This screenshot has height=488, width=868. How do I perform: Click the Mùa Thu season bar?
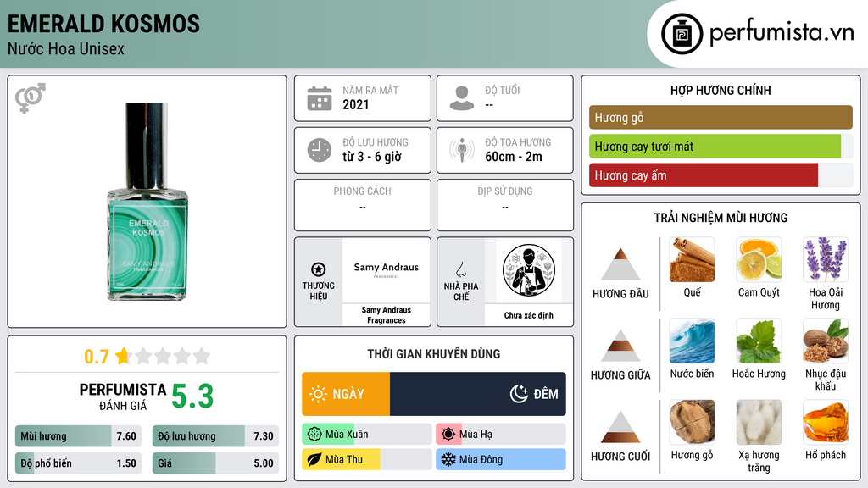tap(366, 459)
